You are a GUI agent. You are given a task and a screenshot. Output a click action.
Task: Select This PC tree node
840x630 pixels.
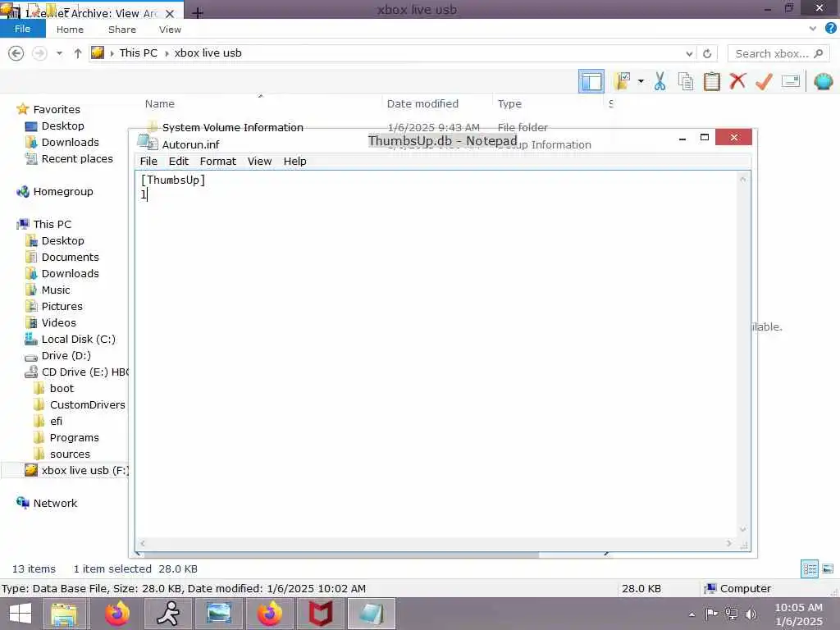point(52,224)
